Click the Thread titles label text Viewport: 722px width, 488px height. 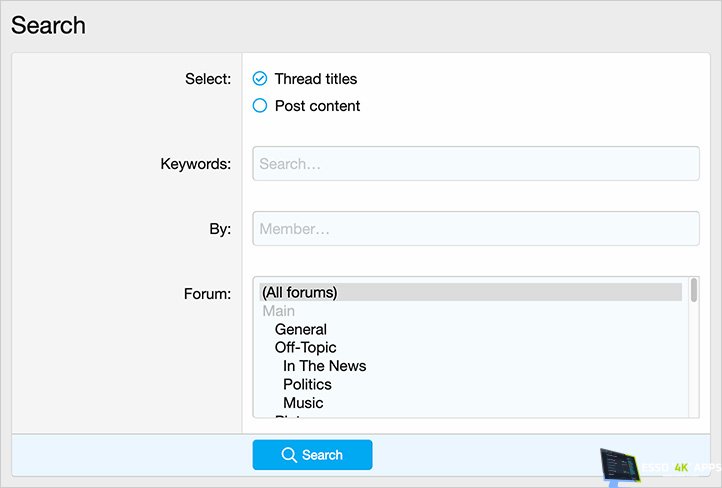click(315, 79)
